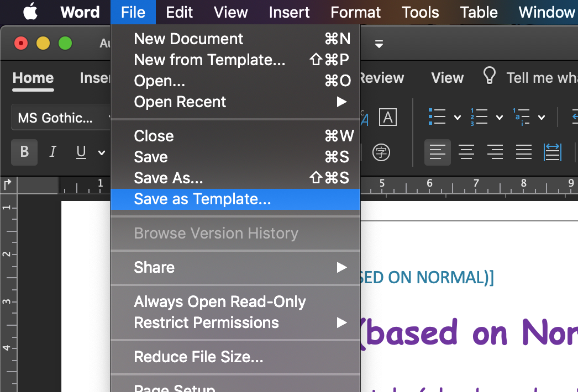Open the Apple menu
Image resolution: width=578 pixels, height=392 pixels.
[30, 12]
